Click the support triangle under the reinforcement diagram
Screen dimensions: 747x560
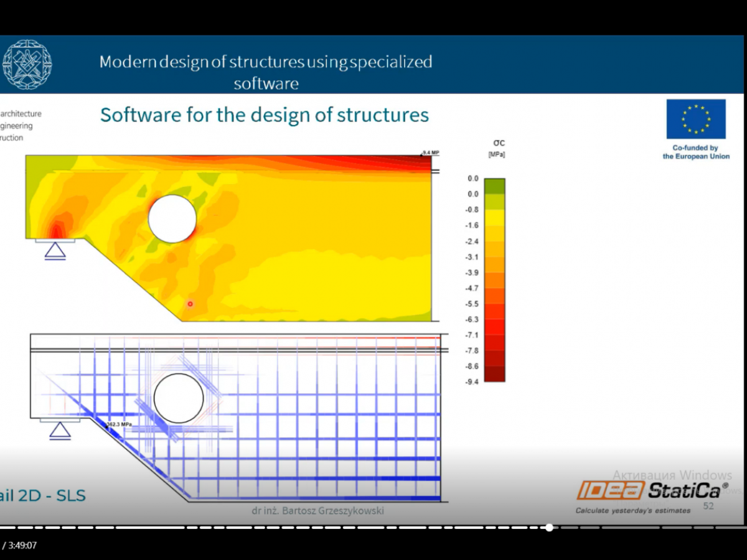[x=60, y=431]
